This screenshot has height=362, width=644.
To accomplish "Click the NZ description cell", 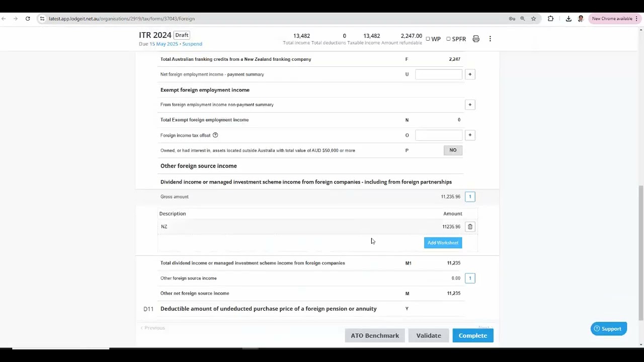I will coord(164,227).
